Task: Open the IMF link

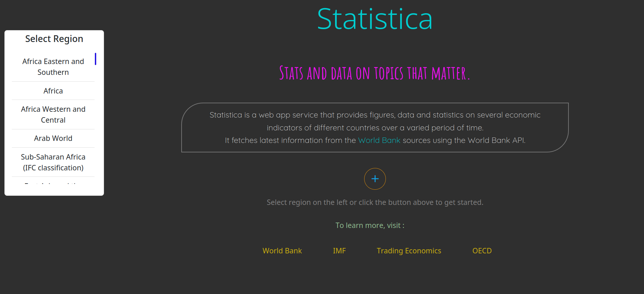Action: [x=339, y=251]
